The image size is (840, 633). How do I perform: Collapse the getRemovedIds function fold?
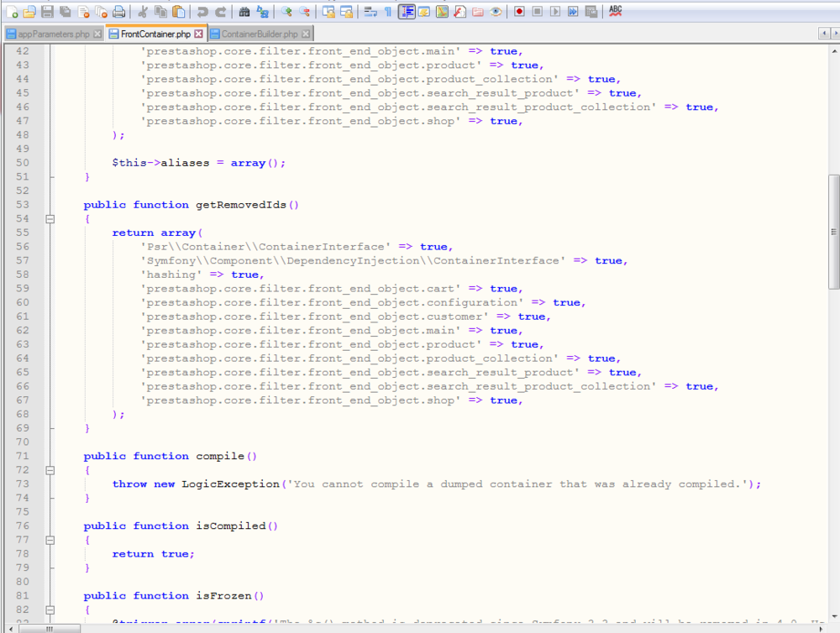click(50, 218)
